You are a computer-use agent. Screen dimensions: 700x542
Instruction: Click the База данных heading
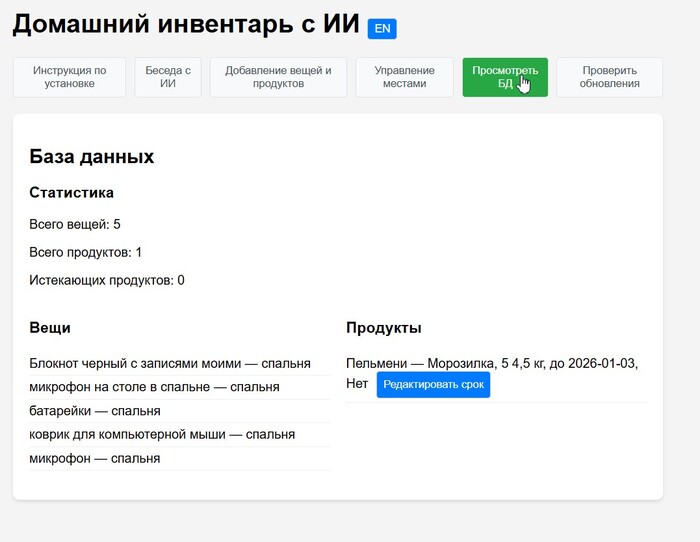click(x=92, y=157)
